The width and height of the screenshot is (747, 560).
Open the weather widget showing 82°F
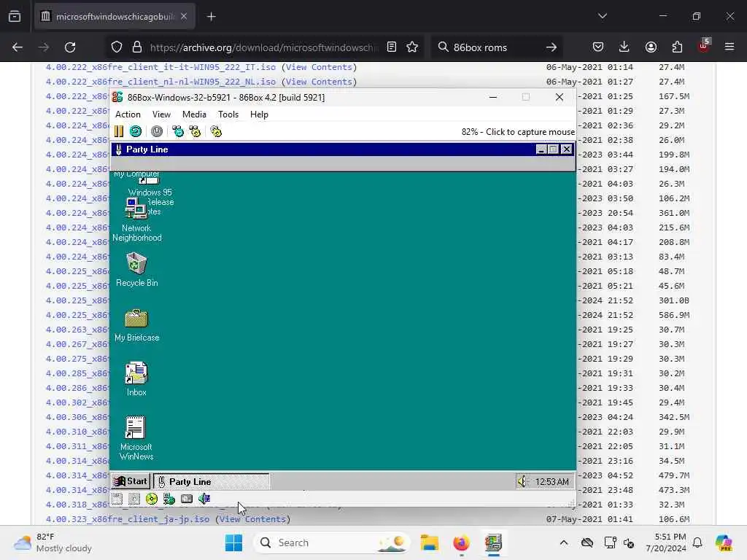[x=53, y=542]
